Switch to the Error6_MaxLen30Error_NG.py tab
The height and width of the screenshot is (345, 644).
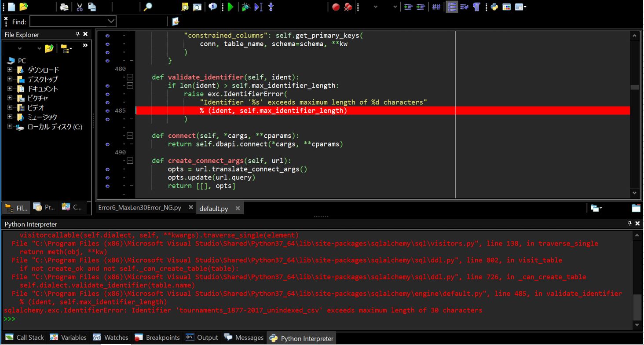[139, 208]
